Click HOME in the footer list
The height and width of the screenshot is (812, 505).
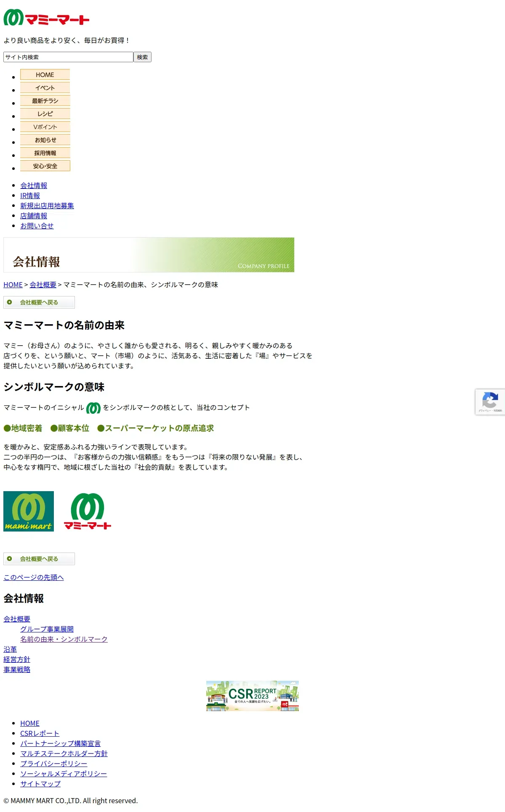pos(30,723)
